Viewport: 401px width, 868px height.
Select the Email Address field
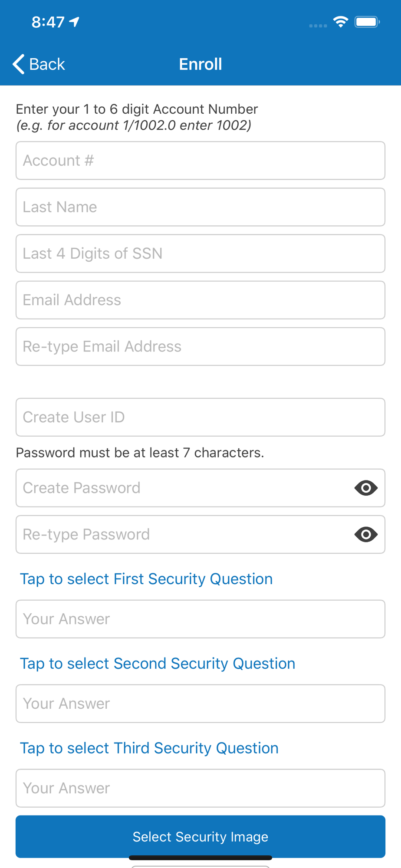click(x=200, y=300)
